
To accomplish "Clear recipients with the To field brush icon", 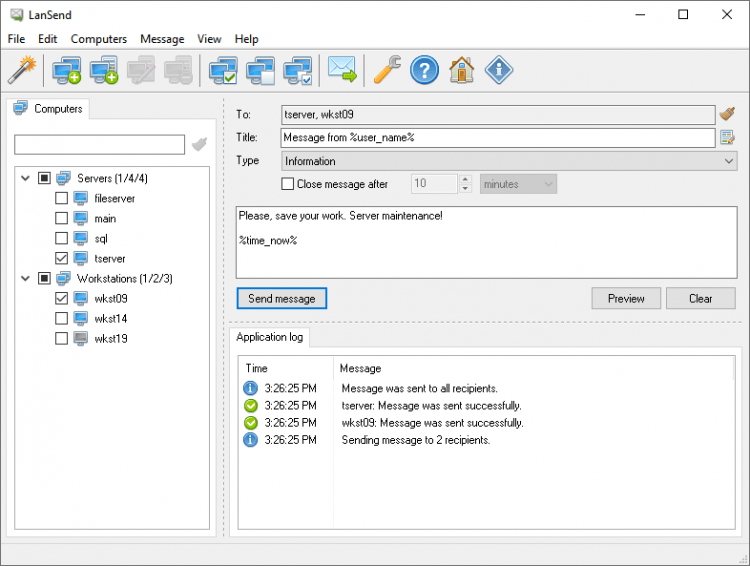I will 727,114.
